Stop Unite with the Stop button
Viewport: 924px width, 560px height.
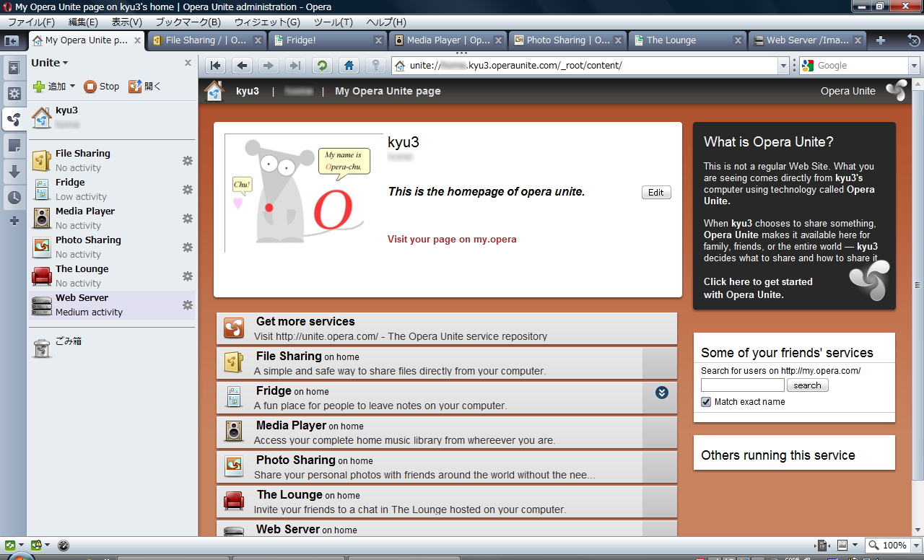102,87
